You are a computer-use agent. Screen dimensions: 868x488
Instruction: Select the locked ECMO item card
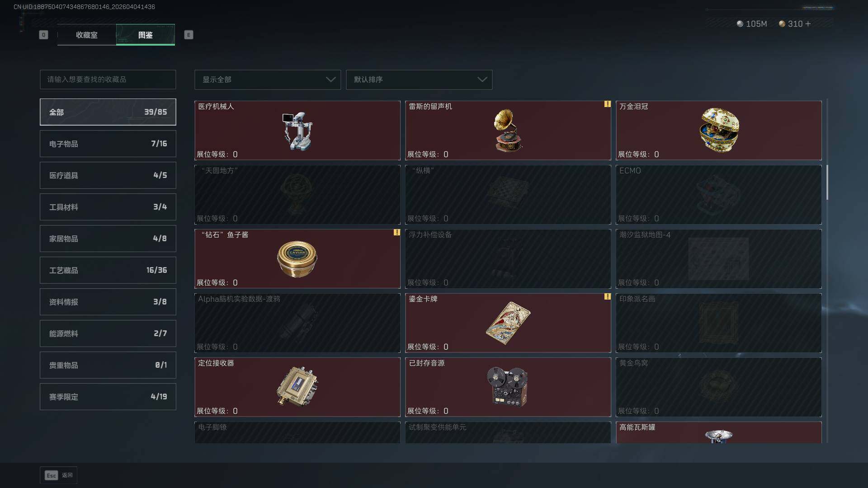point(719,195)
